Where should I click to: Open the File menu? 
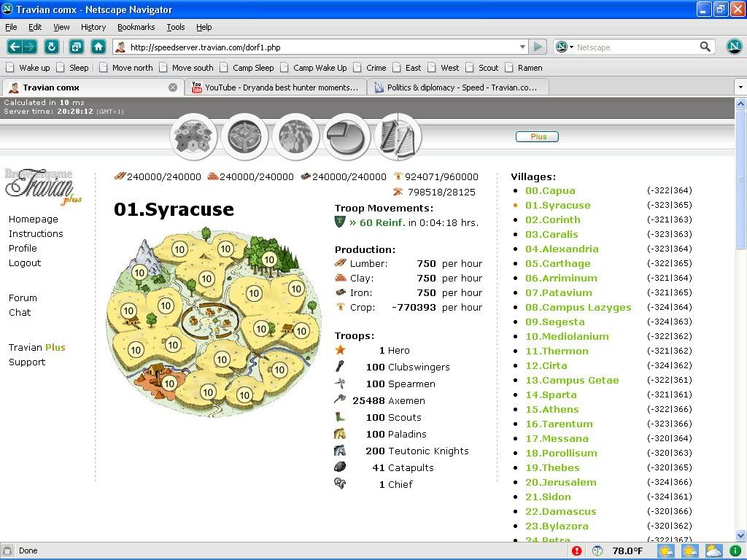11,27
